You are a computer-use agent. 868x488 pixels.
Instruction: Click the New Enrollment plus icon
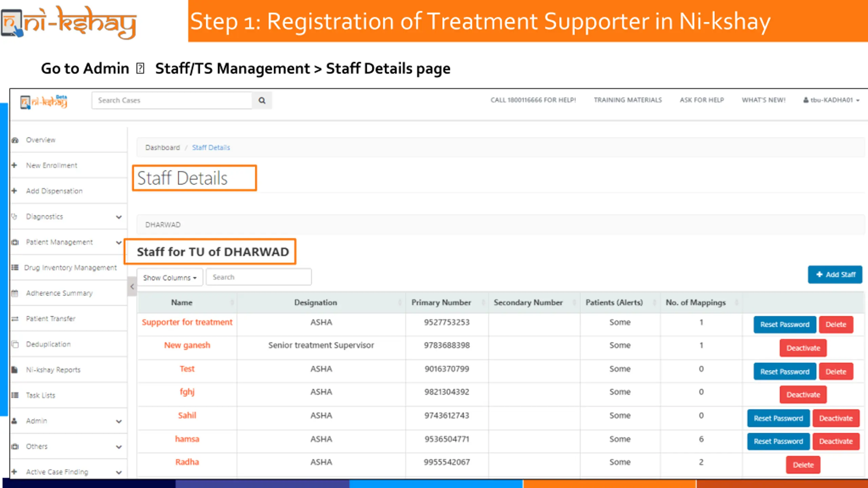14,165
